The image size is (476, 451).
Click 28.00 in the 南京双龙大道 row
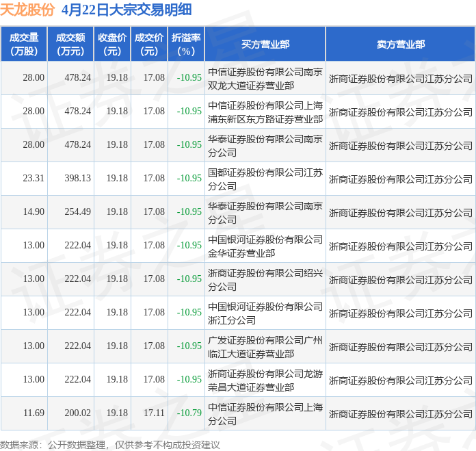34,77
